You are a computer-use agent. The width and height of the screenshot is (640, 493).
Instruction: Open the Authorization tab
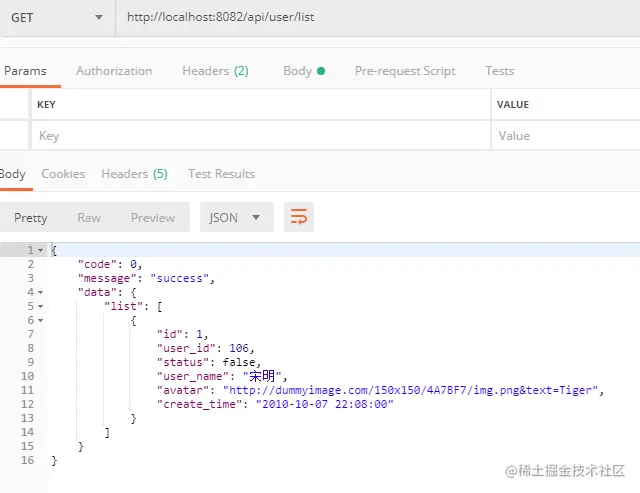[114, 71]
